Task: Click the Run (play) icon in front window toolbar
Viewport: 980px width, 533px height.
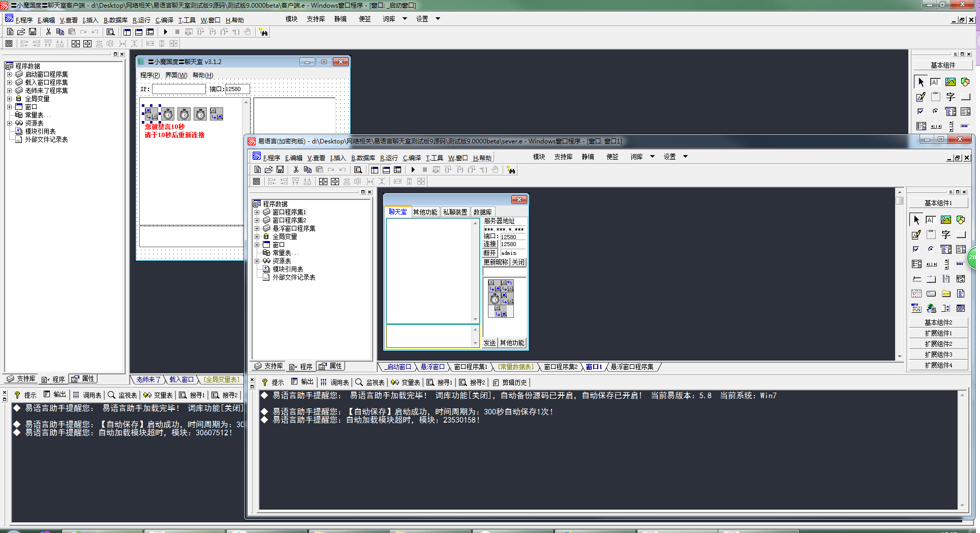Action: pyautogui.click(x=413, y=170)
